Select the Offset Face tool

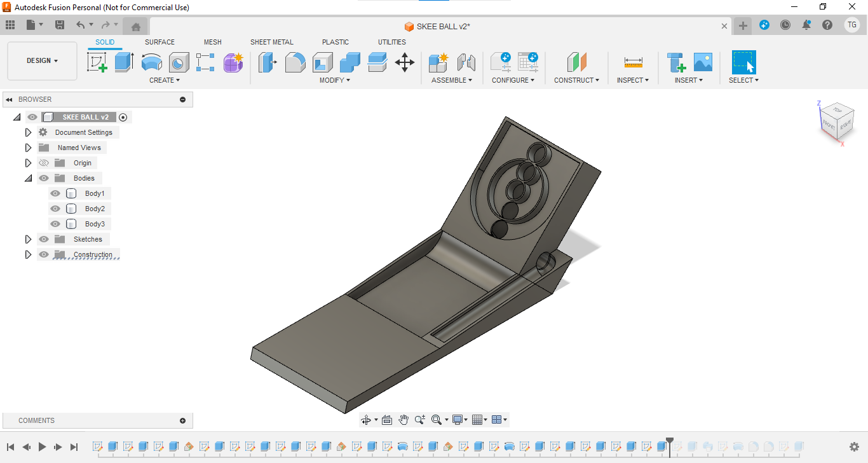point(377,62)
